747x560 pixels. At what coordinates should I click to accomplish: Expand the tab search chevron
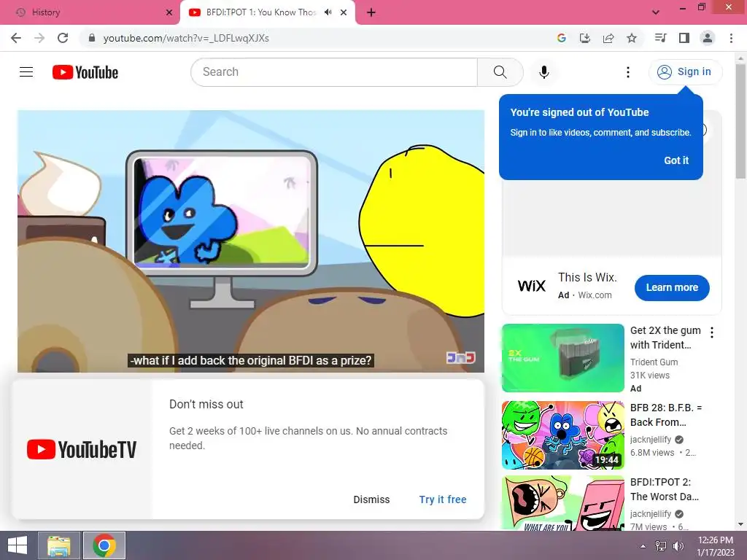click(x=656, y=12)
